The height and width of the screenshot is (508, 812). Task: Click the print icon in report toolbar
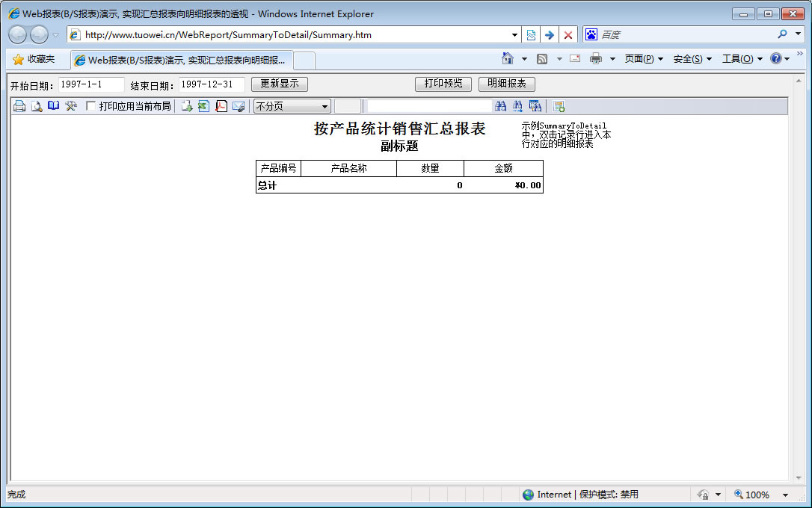19,106
